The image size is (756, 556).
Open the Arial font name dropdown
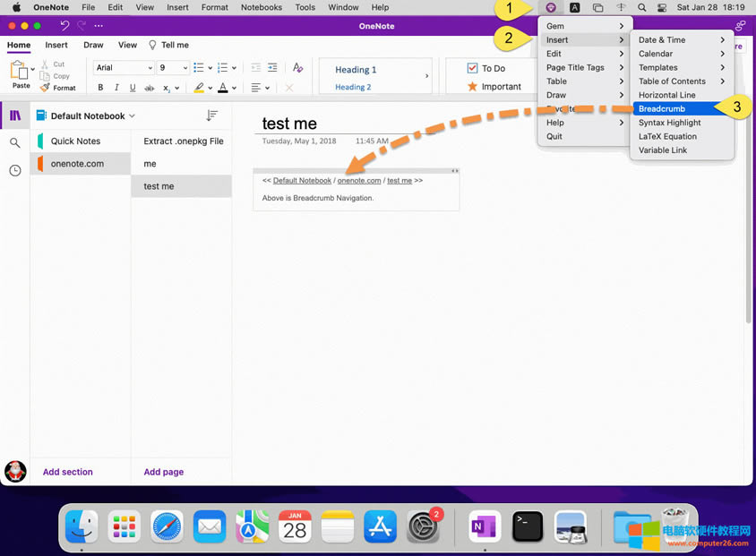click(124, 68)
